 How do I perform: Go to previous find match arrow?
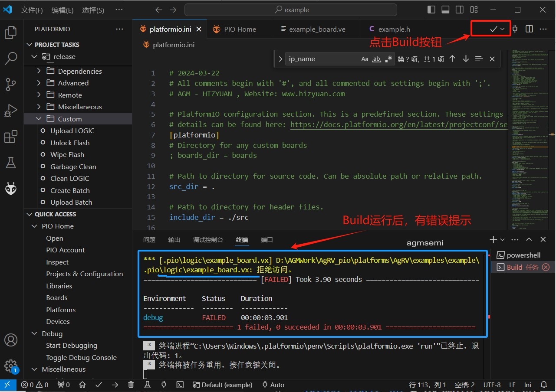click(x=452, y=59)
